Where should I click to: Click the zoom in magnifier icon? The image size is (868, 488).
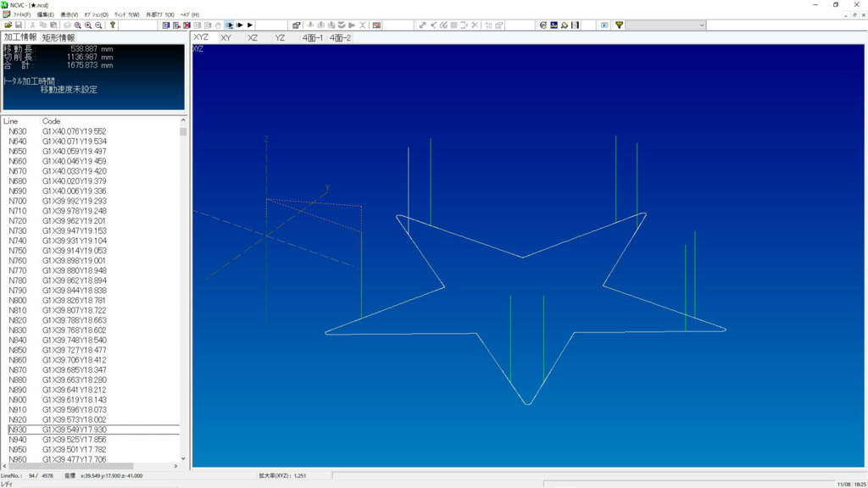point(88,25)
